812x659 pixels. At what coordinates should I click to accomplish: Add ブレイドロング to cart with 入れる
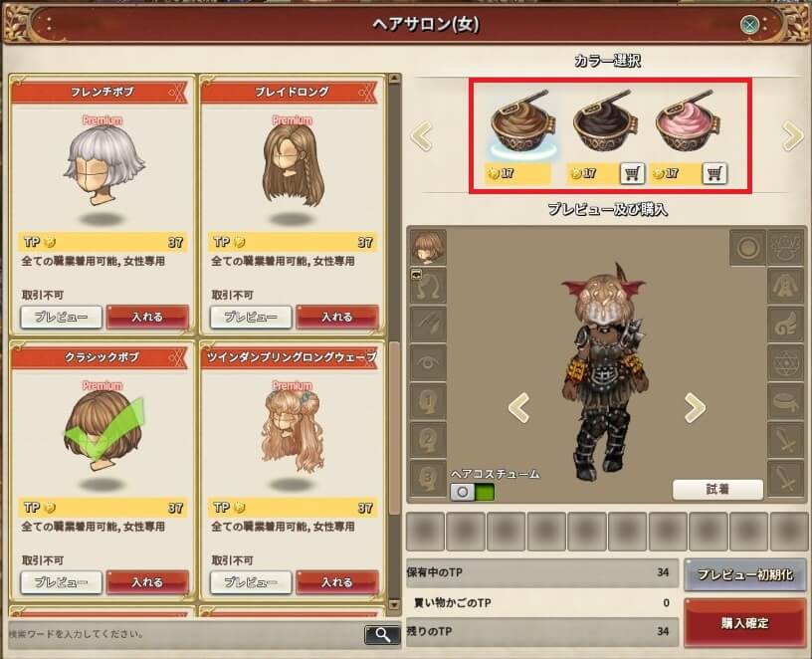337,317
